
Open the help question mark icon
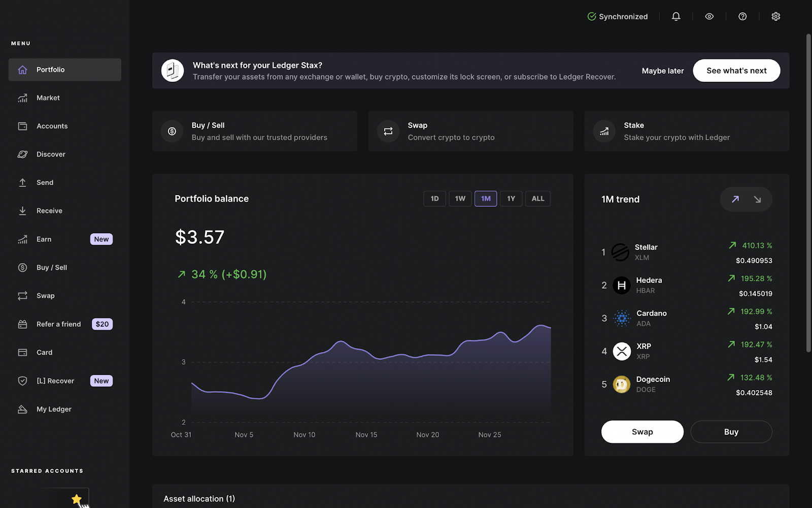pyautogui.click(x=742, y=16)
